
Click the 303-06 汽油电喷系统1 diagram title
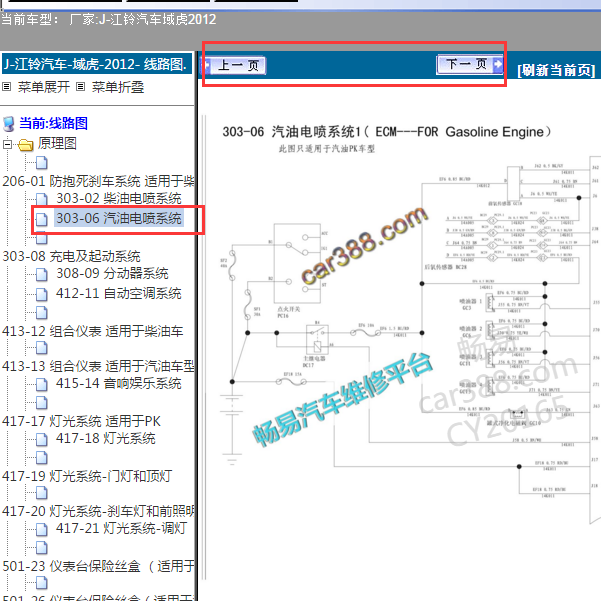(387, 132)
